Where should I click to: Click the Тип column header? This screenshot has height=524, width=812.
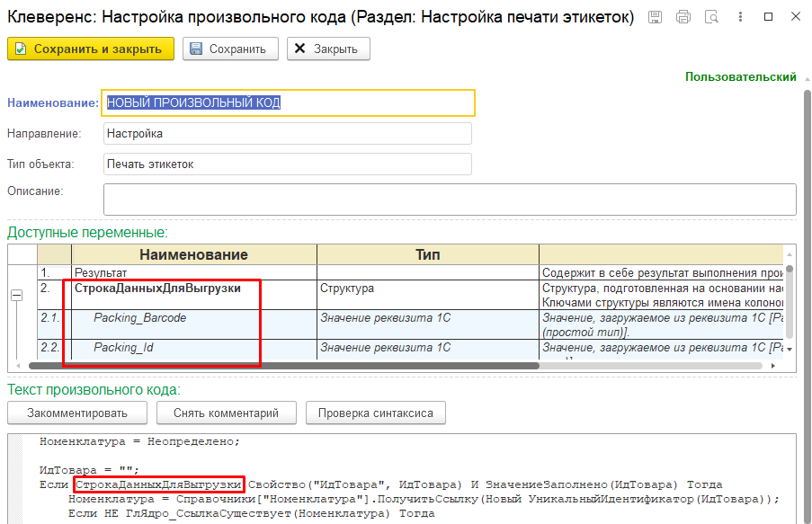(428, 254)
